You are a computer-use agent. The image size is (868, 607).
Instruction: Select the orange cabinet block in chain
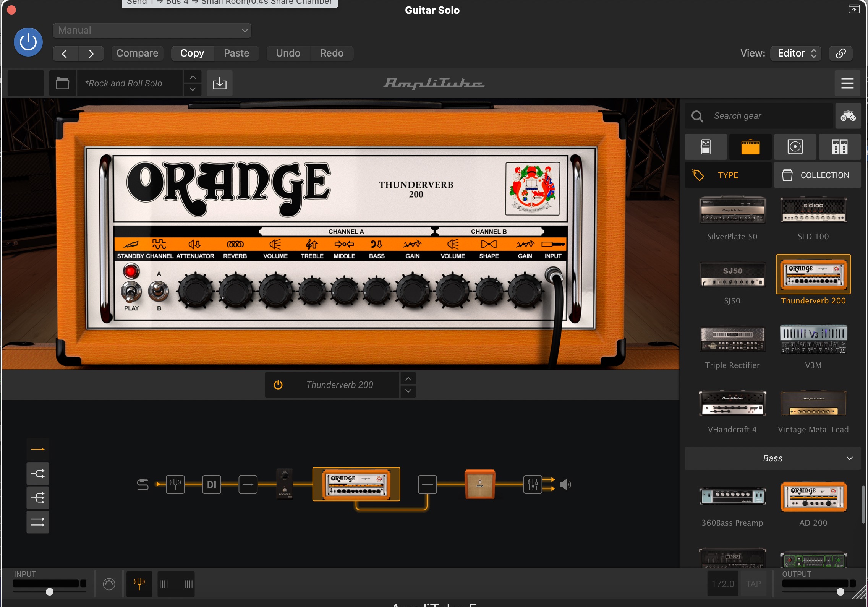[x=480, y=484]
